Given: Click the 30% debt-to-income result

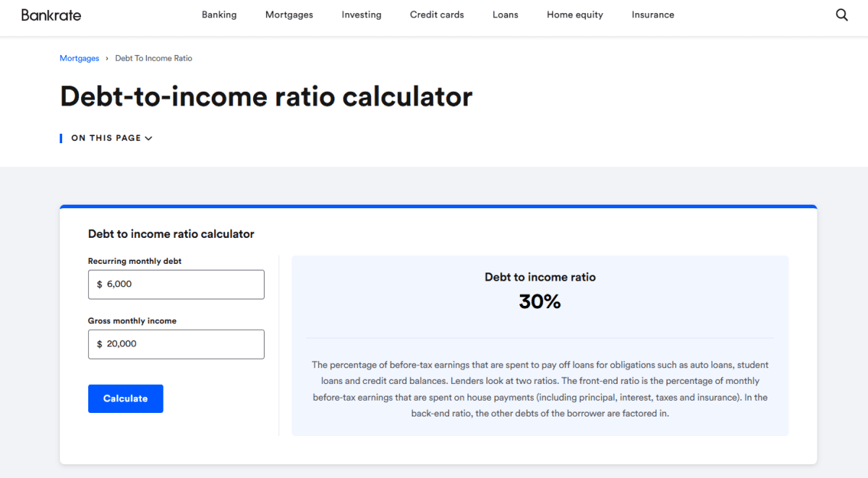Looking at the screenshot, I should point(540,302).
